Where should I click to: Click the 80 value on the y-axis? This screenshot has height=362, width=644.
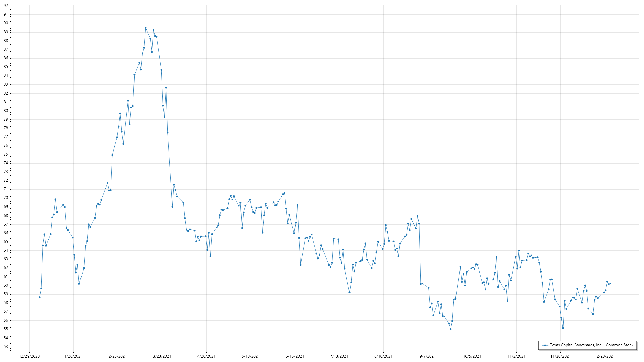coord(6,111)
